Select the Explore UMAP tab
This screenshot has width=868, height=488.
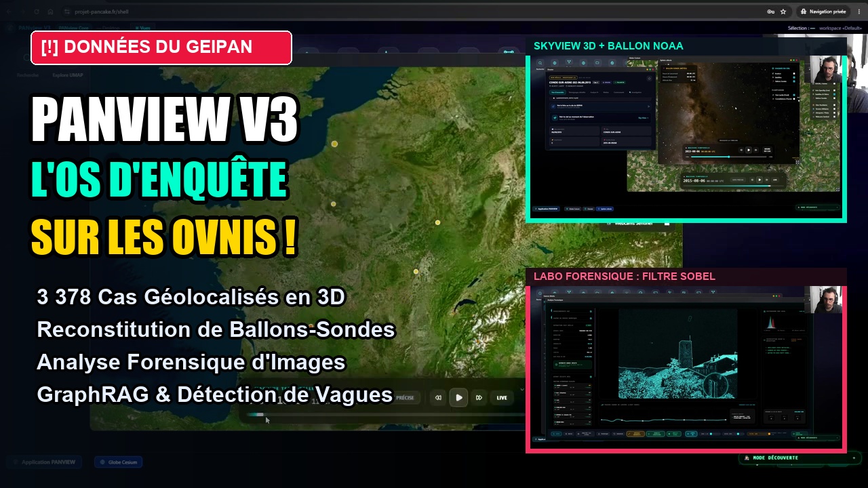[x=66, y=75]
